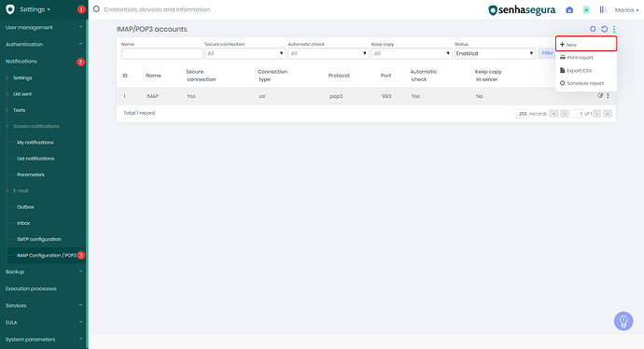This screenshot has width=644, height=349.
Task: Sort by the ID column header
Action: (125, 76)
